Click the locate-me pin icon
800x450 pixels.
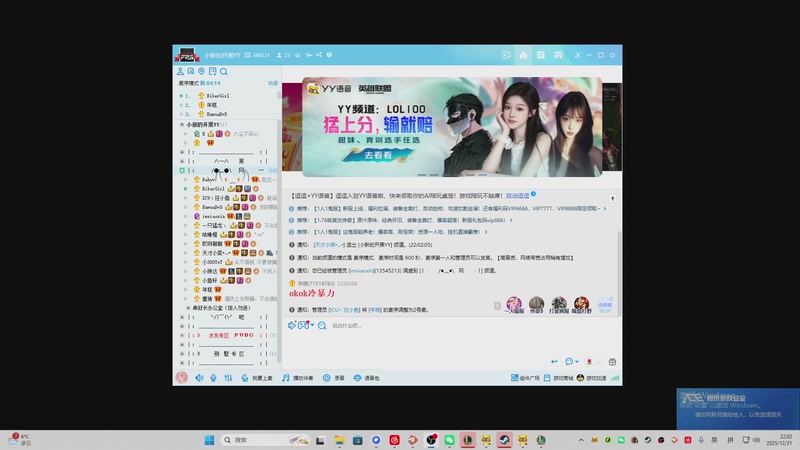pos(202,71)
